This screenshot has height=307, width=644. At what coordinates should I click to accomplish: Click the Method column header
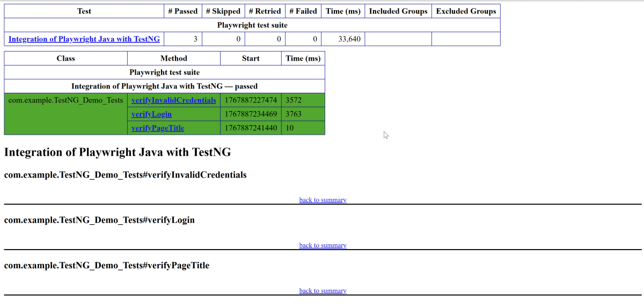pos(173,59)
